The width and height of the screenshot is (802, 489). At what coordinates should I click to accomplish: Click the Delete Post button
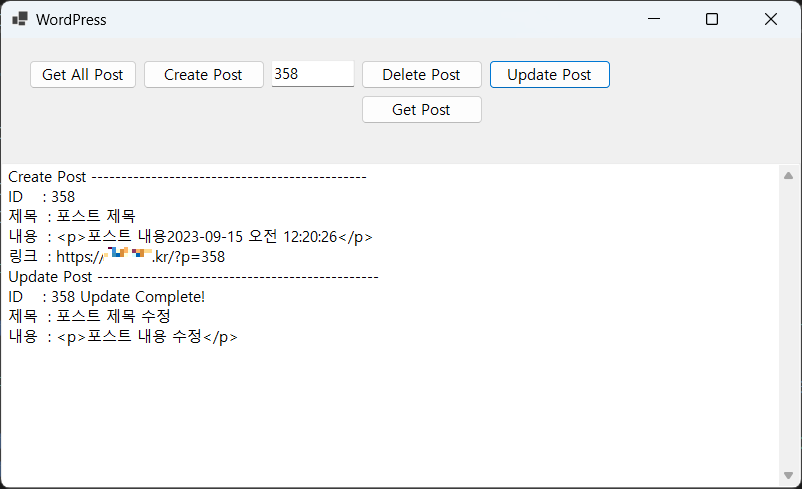[421, 75]
